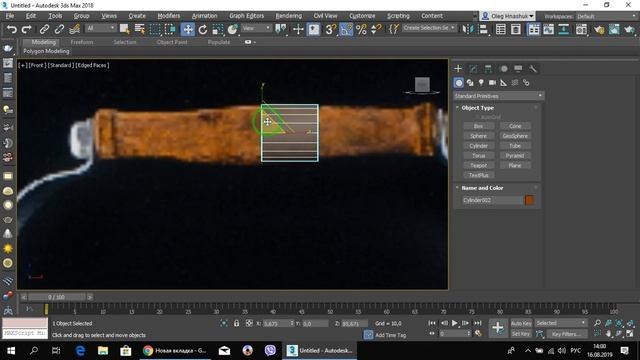Click the Cylinder002 object name field
This screenshot has height=360, width=640.
493,200
